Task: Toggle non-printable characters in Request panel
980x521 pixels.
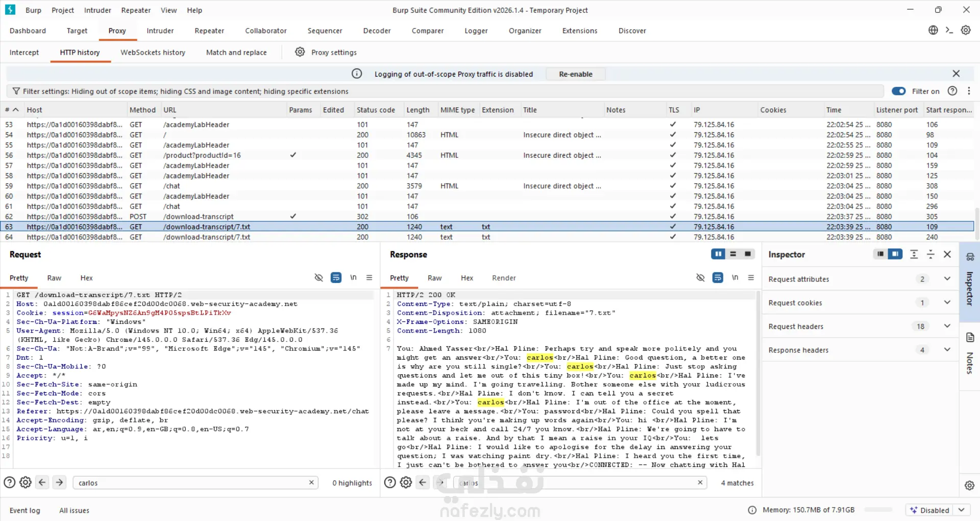Action: pyautogui.click(x=318, y=277)
